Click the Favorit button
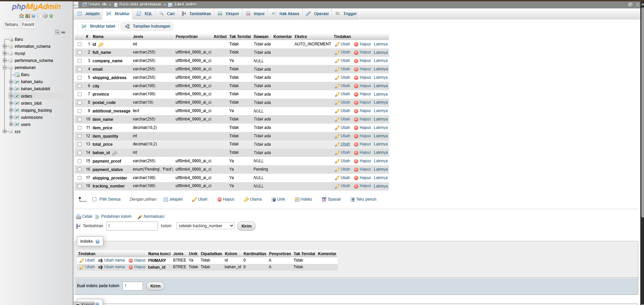Viewport: 644px width, 305px height. 28,25
